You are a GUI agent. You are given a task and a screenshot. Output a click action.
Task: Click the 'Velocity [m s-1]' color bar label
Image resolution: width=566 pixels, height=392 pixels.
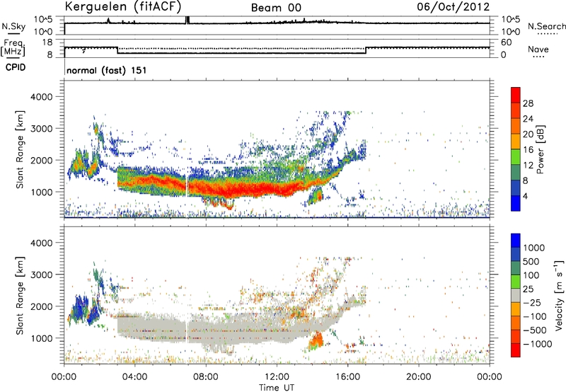pos(559,295)
